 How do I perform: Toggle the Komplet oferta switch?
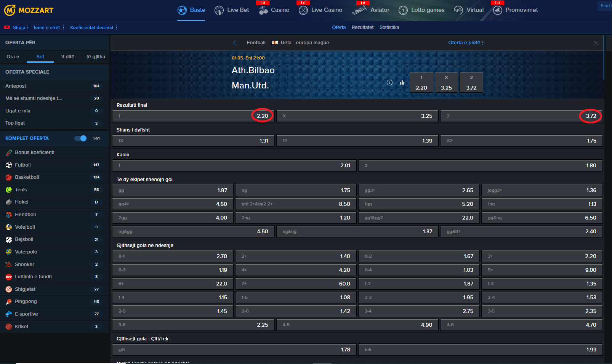point(80,138)
